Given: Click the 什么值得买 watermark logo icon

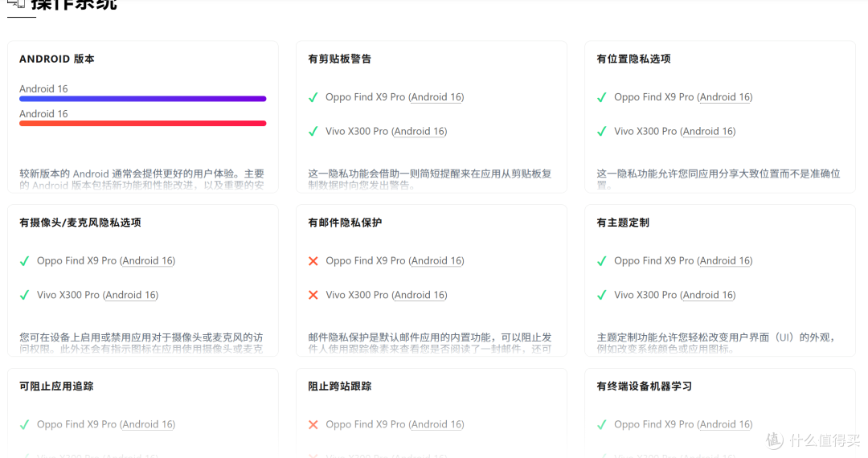Looking at the screenshot, I should (774, 440).
